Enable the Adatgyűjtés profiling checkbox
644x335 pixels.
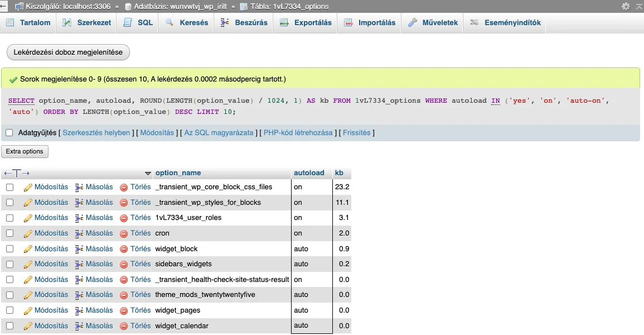9,133
